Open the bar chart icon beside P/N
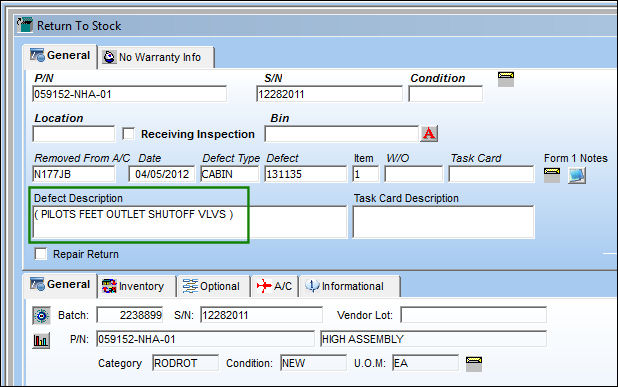Viewport: 618px width, 387px height. [x=41, y=340]
